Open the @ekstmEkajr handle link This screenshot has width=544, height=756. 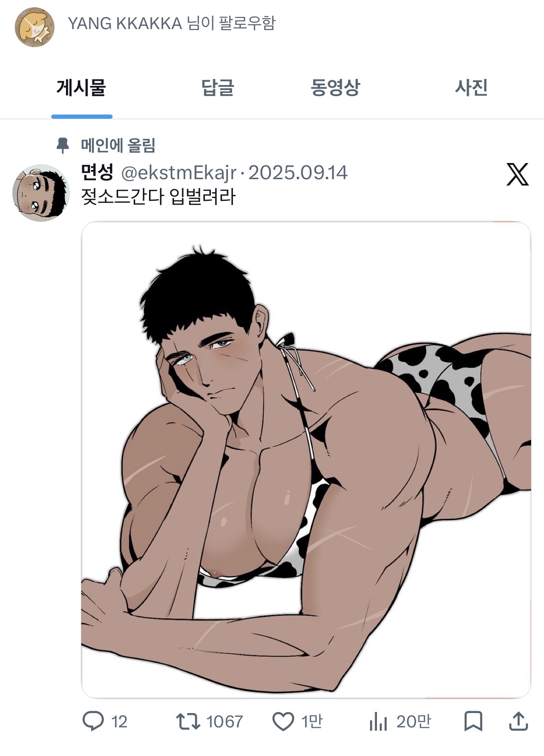pyautogui.click(x=179, y=173)
